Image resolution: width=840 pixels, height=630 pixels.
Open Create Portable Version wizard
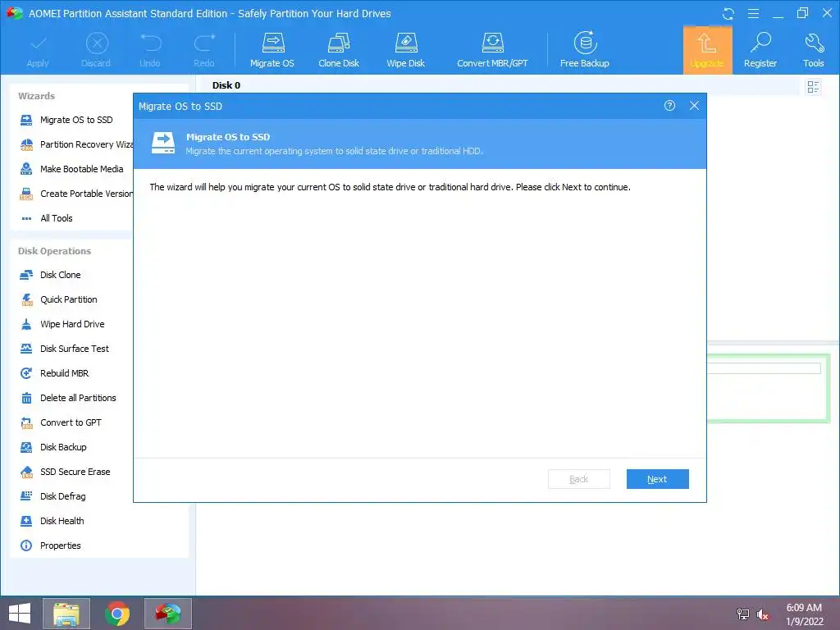[76, 194]
